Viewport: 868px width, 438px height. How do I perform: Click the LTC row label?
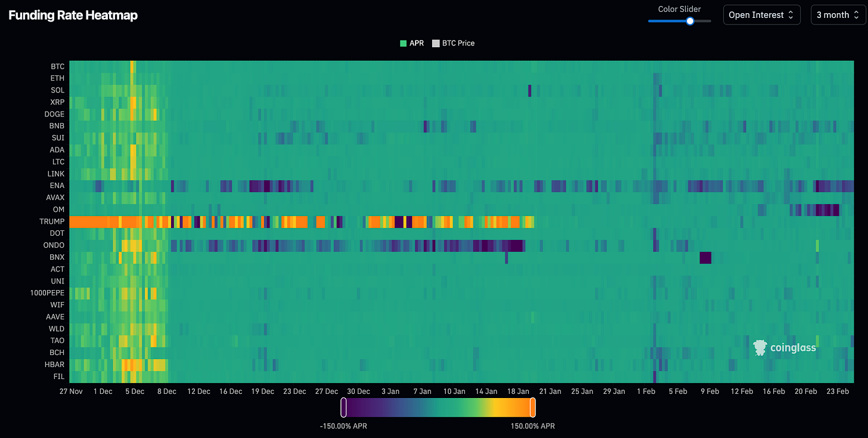(58, 162)
